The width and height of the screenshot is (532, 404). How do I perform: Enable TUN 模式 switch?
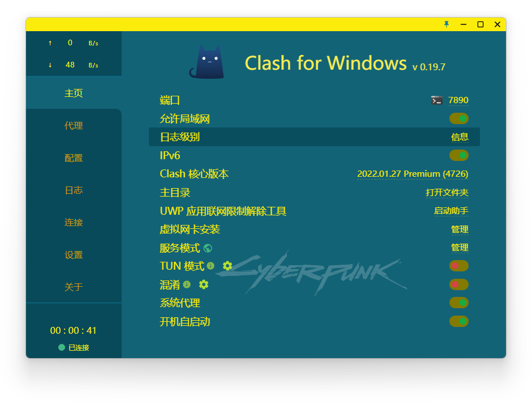pos(459,266)
